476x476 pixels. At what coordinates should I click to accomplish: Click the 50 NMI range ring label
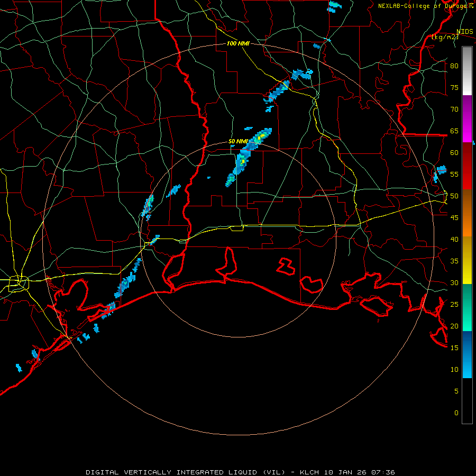pyautogui.click(x=238, y=141)
